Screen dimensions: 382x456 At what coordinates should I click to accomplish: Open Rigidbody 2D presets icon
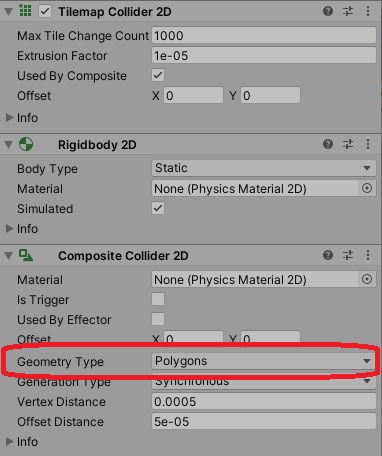348,144
